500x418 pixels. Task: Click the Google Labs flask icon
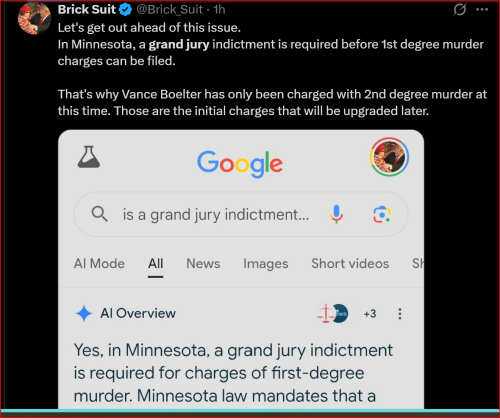point(89,157)
